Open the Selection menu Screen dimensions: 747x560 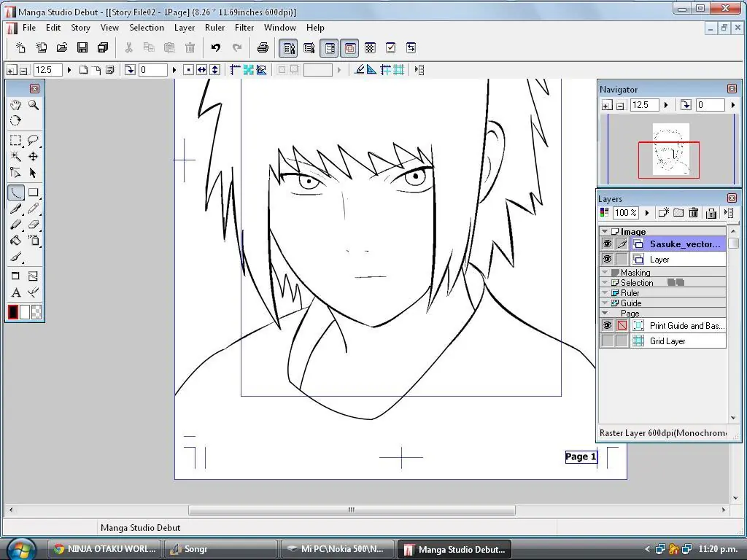pyautogui.click(x=146, y=28)
